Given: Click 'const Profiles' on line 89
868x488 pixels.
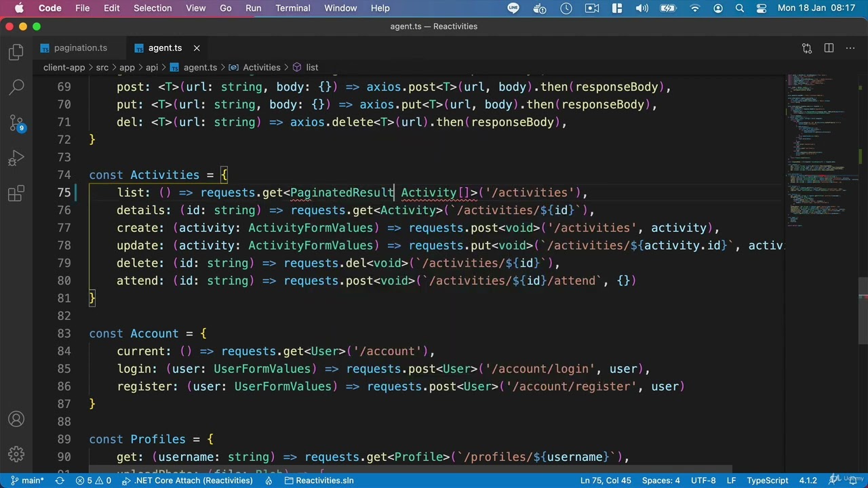Looking at the screenshot, I should click(x=137, y=439).
